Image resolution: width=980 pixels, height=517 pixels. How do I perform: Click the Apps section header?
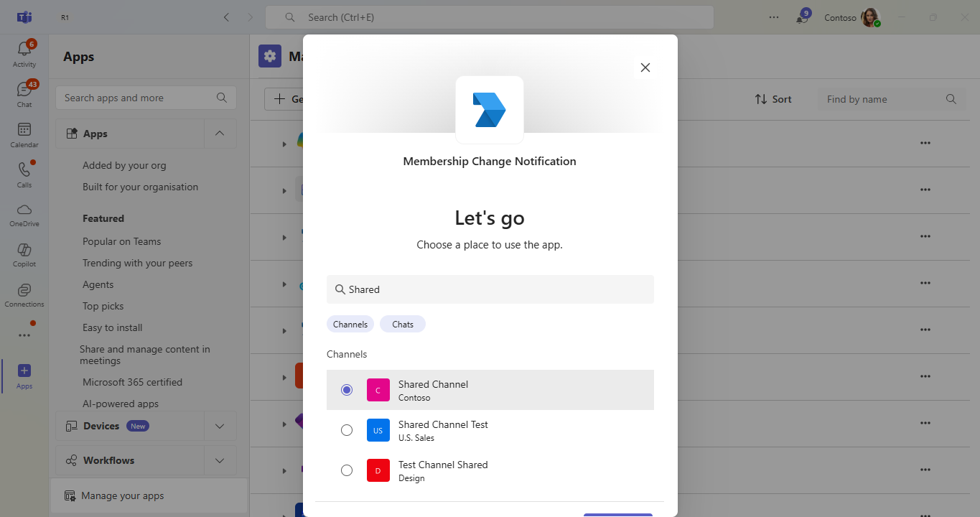tap(130, 134)
